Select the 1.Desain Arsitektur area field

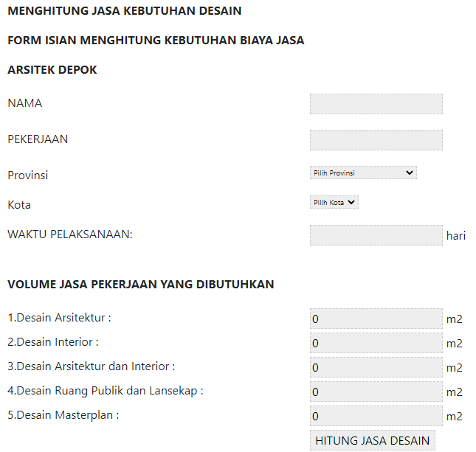[376, 319]
